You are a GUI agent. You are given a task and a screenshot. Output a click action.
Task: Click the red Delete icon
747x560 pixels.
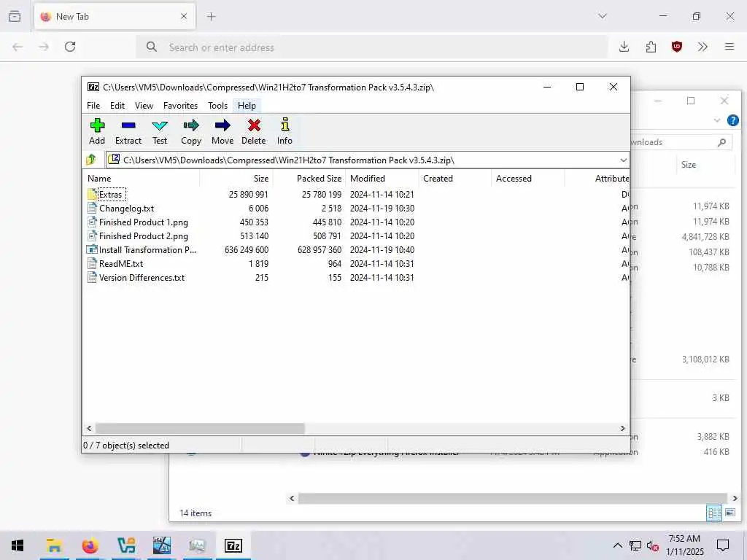[x=253, y=131]
